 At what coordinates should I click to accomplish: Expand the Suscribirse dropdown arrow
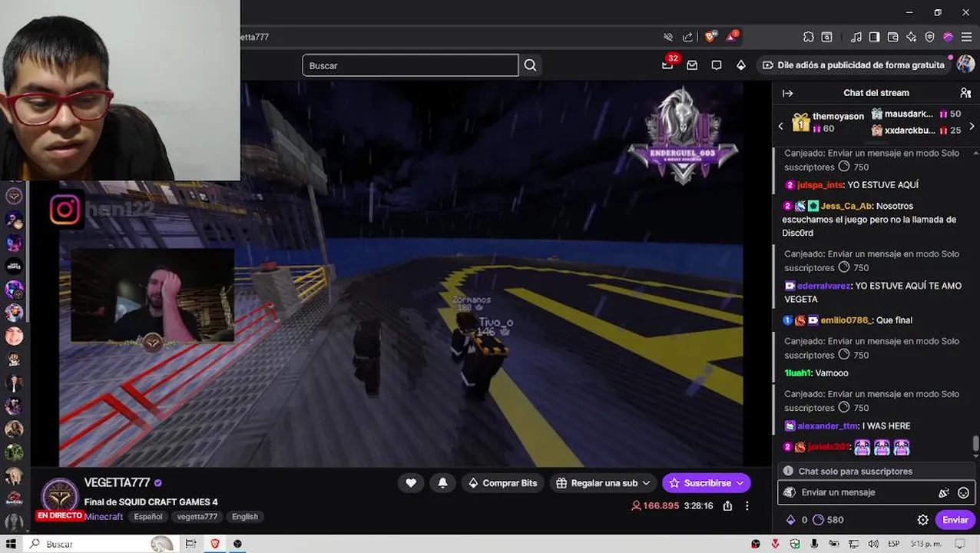click(740, 483)
